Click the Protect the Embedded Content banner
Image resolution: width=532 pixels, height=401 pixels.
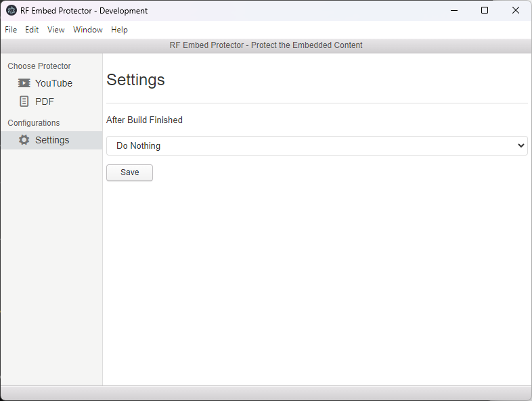point(266,45)
